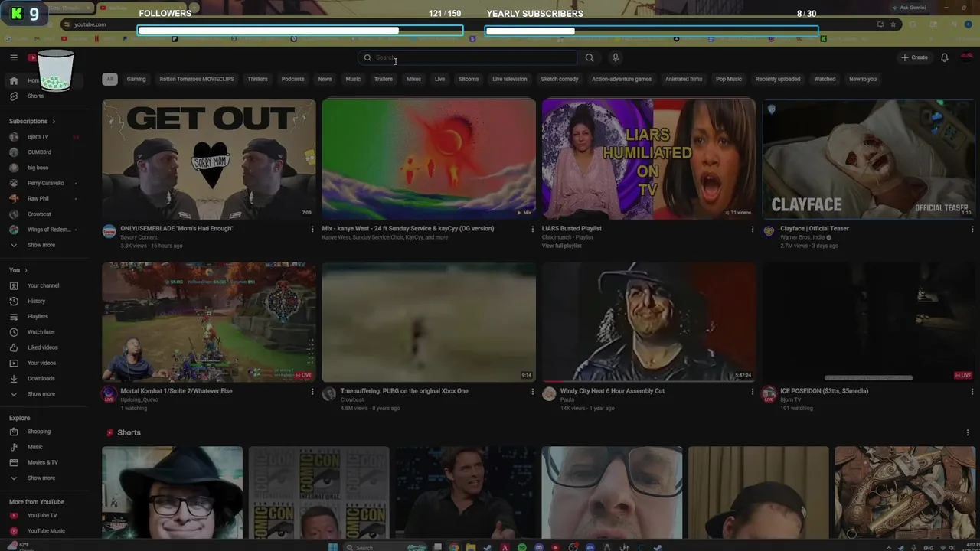Screen dimensions: 980x551
Task: Open YouTube TV link
Action: [44, 515]
